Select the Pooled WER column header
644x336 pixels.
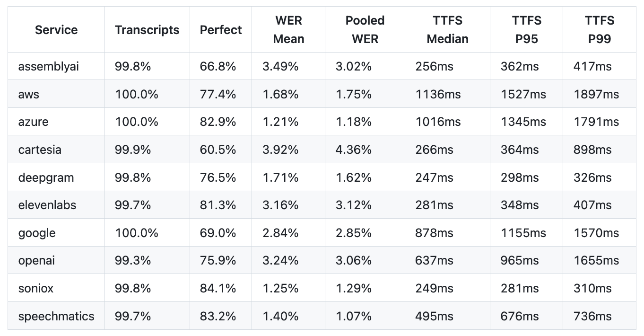(365, 30)
